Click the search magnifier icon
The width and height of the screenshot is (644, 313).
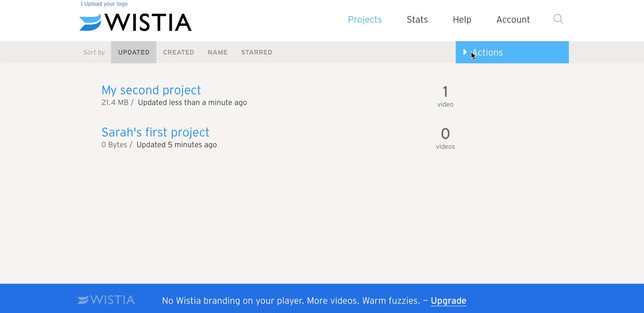(558, 19)
